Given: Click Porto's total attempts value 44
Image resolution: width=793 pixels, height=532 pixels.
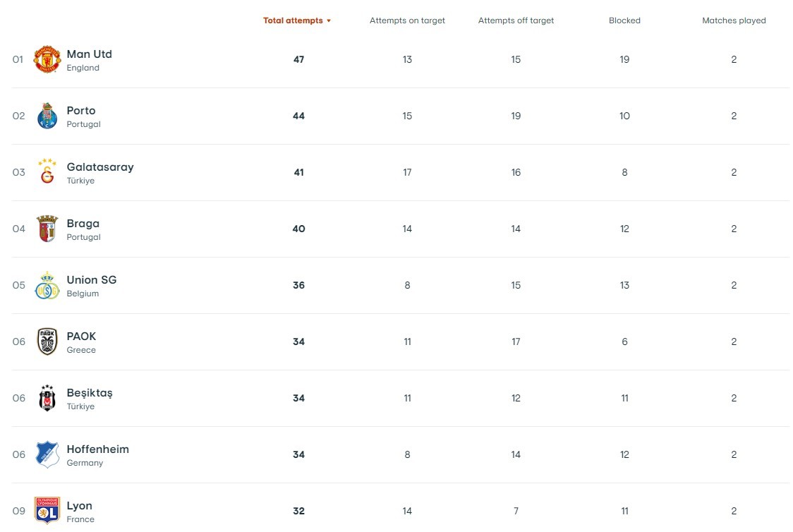Looking at the screenshot, I should pos(298,116).
